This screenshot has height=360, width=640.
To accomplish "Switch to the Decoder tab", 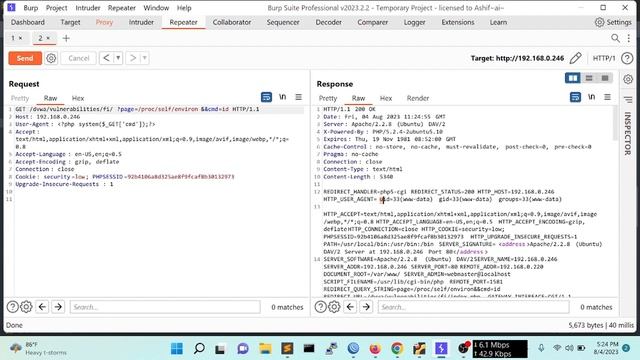I will pyautogui.click(x=329, y=22).
